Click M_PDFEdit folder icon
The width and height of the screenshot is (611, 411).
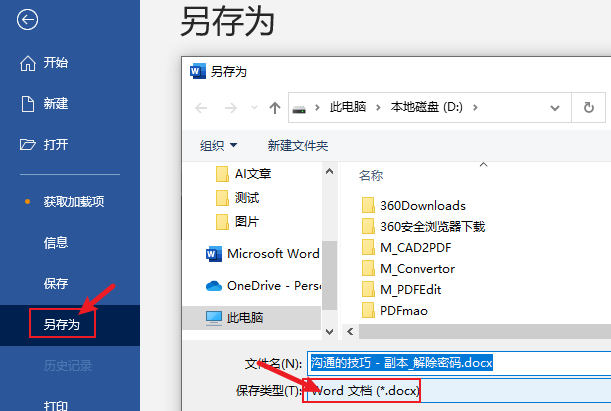pyautogui.click(x=368, y=289)
